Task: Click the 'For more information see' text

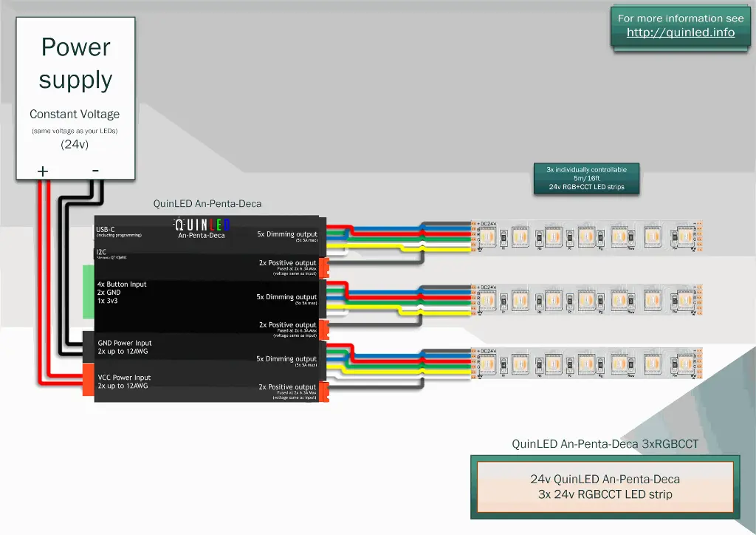Action: click(680, 18)
